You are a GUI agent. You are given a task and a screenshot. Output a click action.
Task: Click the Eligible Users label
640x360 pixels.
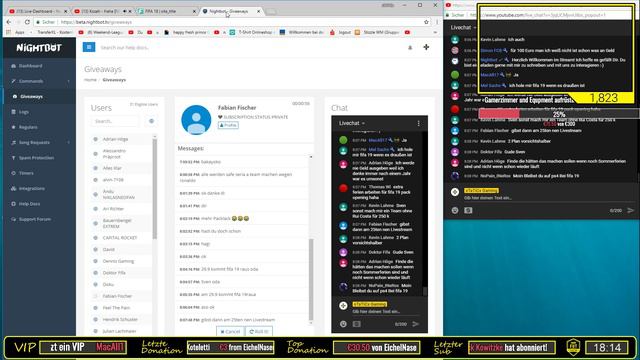pos(144,104)
